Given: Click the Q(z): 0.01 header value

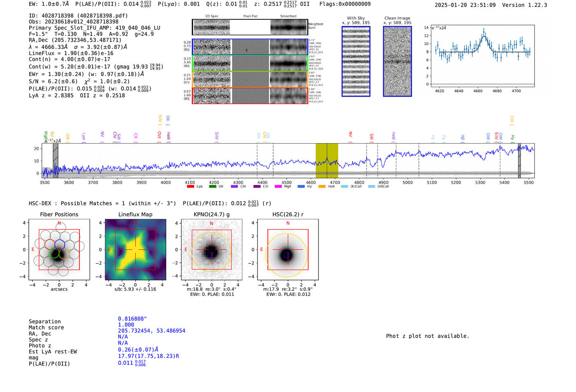Looking at the screenshot, I should click(x=227, y=4).
